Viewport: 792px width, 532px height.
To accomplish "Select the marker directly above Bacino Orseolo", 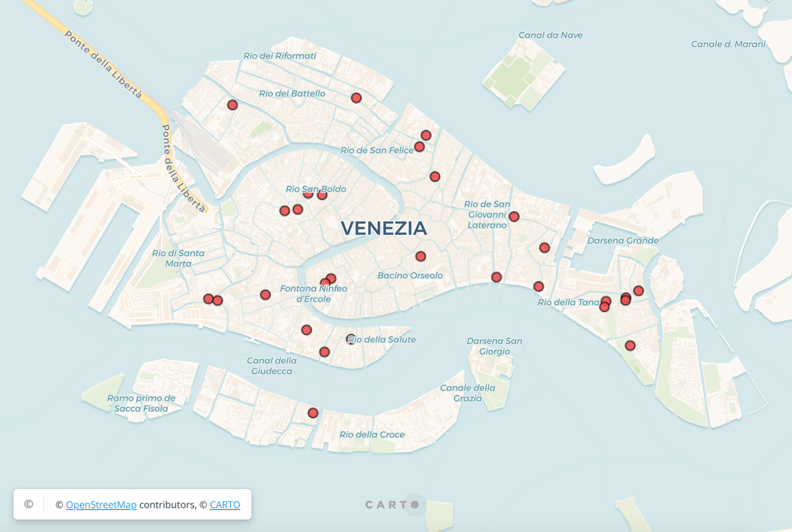I will (420, 256).
